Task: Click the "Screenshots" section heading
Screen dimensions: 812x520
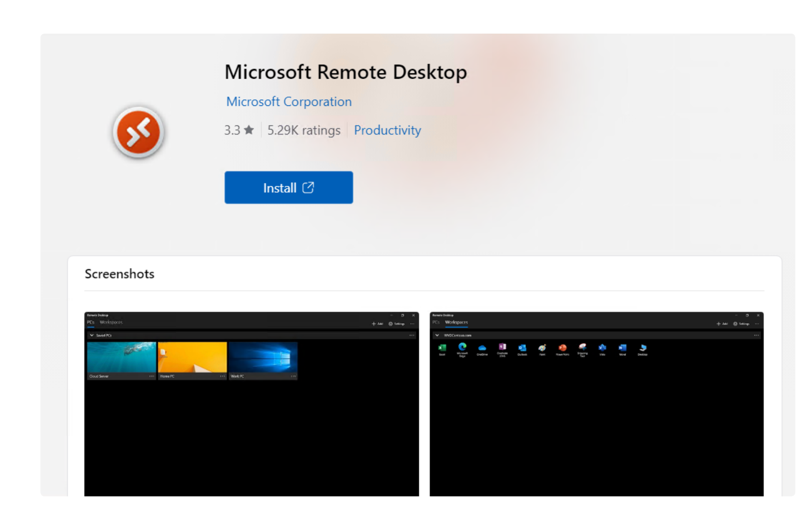Action: (119, 274)
